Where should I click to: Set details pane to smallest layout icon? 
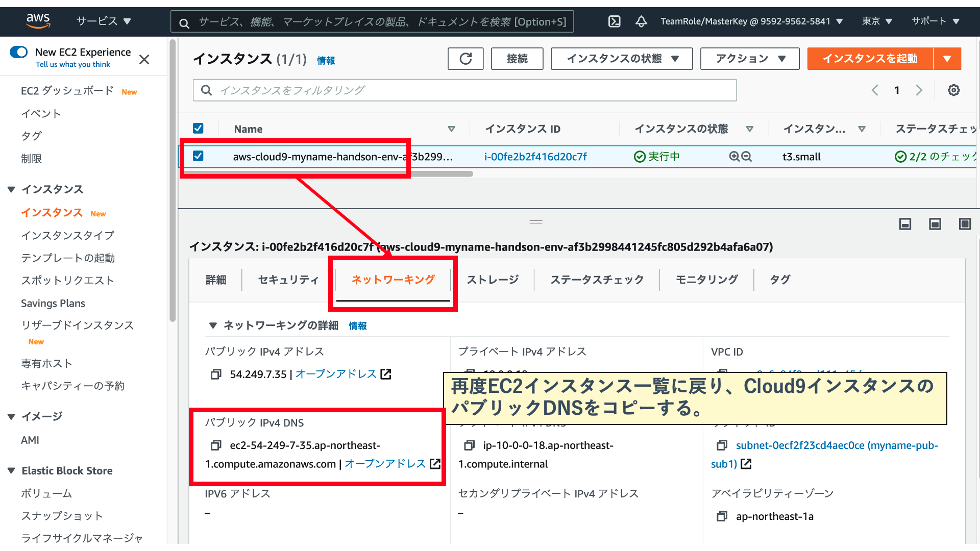[905, 224]
